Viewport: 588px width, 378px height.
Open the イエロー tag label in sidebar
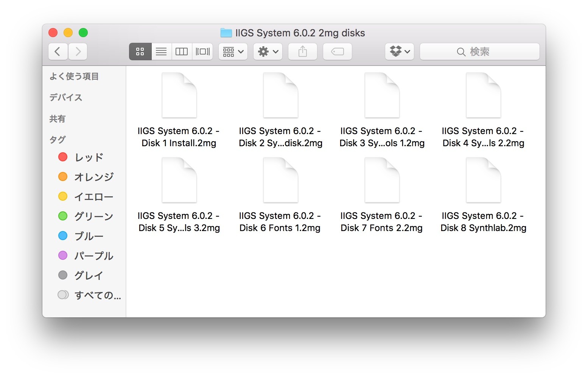tap(94, 197)
